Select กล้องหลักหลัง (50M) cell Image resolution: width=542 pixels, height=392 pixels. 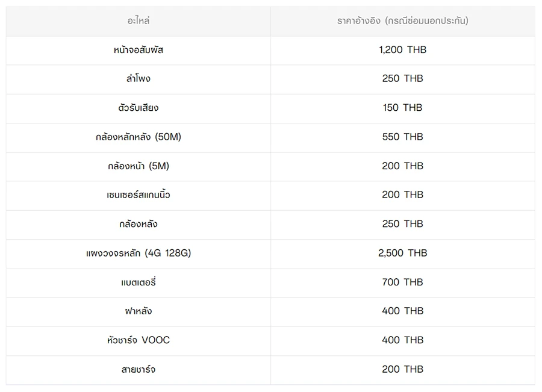click(x=139, y=137)
